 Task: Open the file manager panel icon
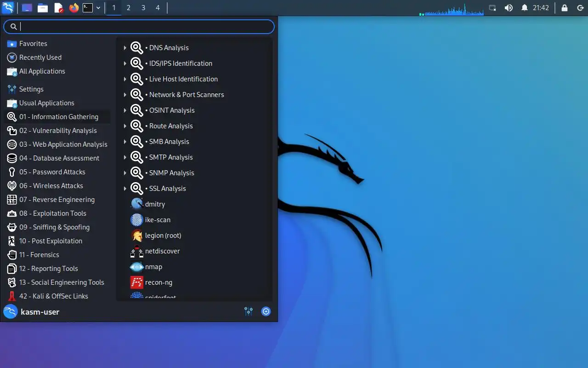tap(43, 8)
